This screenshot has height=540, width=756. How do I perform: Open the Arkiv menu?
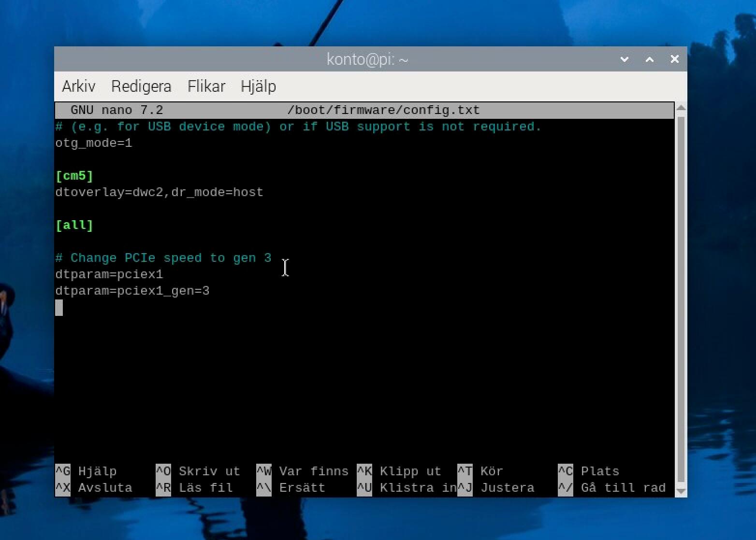(x=78, y=86)
